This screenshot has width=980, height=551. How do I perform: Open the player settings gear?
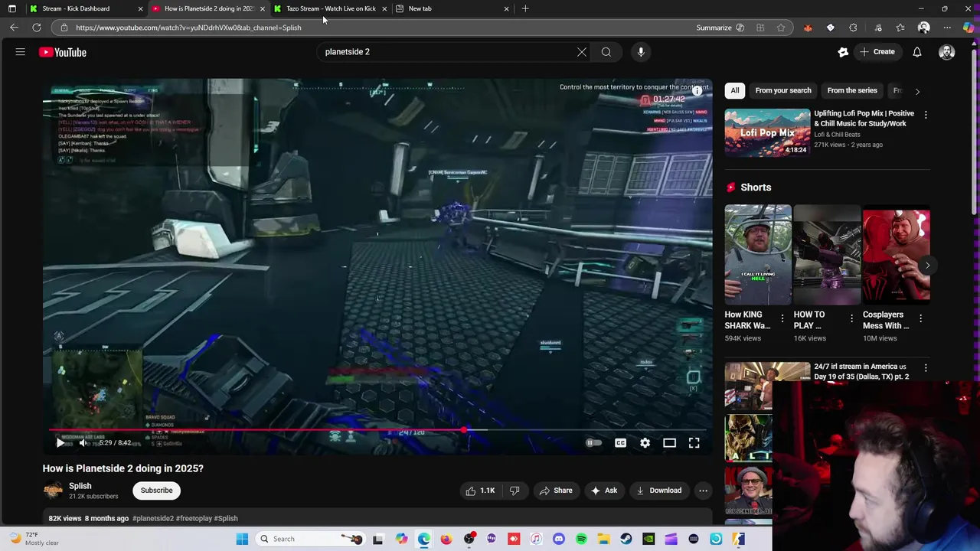[645, 442]
